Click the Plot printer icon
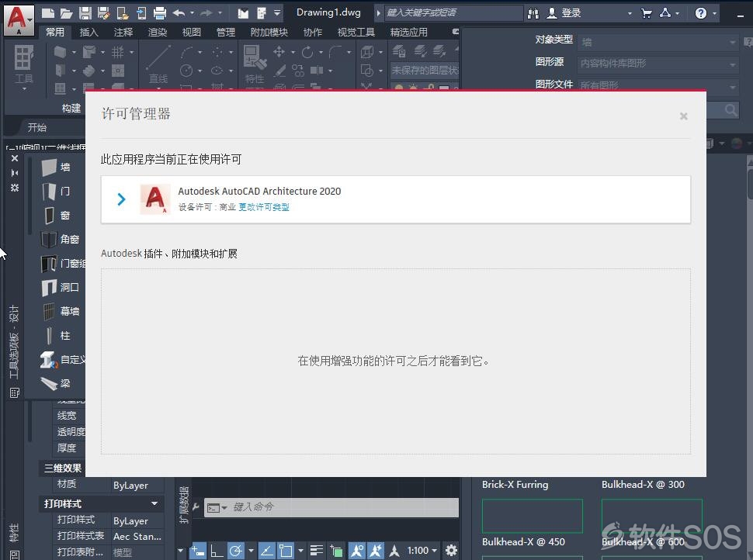Image resolution: width=753 pixels, height=560 pixels. click(159, 13)
